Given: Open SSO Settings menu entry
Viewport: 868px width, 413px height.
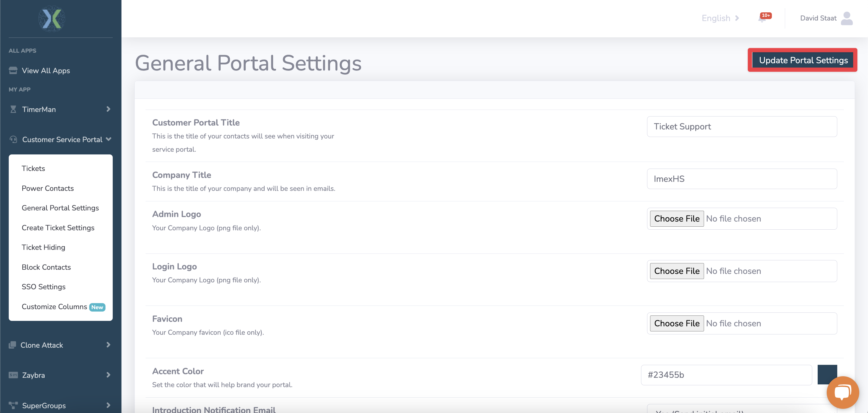Looking at the screenshot, I should click(44, 286).
